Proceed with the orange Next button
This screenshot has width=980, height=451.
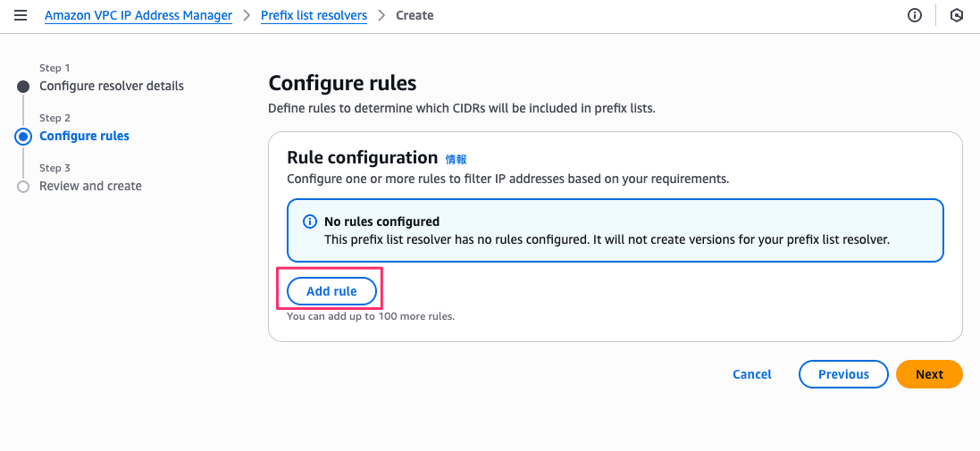929,374
